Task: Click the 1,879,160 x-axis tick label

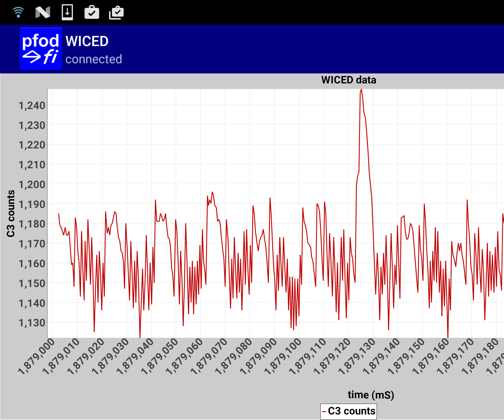Action: point(431,356)
